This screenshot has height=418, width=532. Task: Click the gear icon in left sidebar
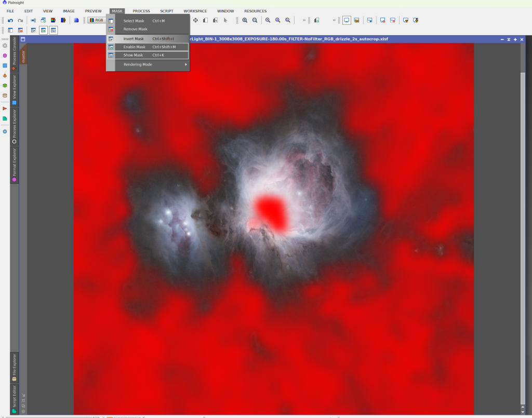tap(5, 46)
